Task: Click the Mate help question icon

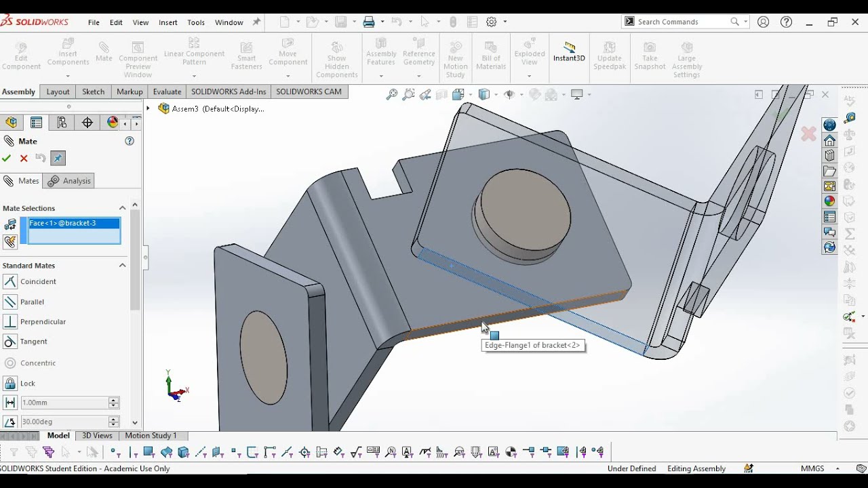Action: 130,141
